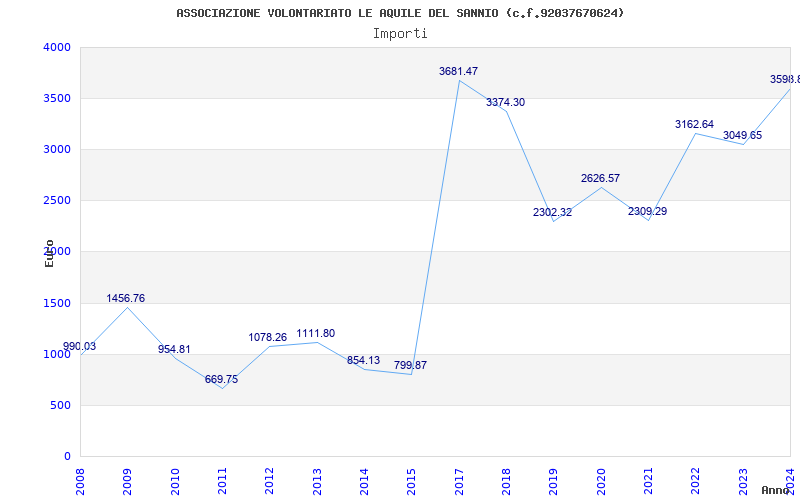Select the data label 3162.64
Image resolution: width=800 pixels, height=500 pixels.
point(694,124)
